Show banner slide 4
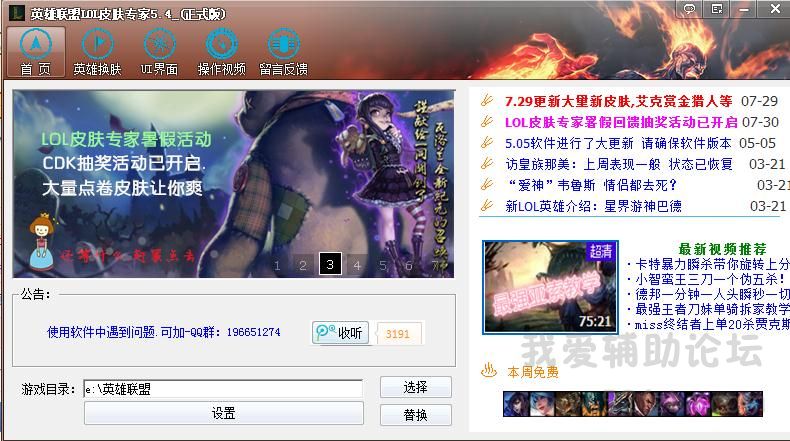The width and height of the screenshot is (790, 441). [357, 265]
